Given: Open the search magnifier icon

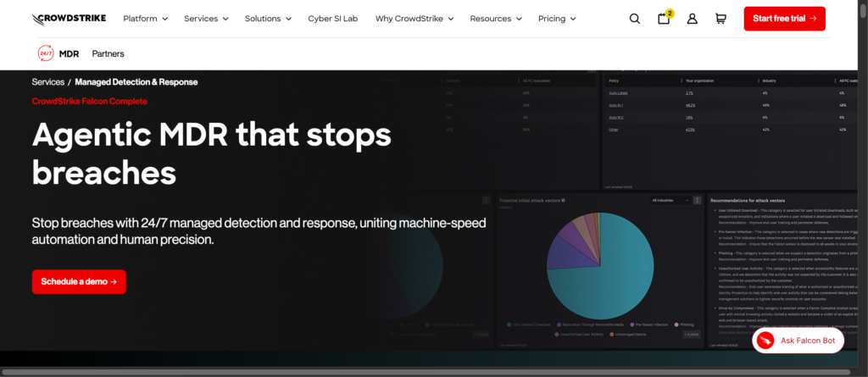Looking at the screenshot, I should pos(635,19).
